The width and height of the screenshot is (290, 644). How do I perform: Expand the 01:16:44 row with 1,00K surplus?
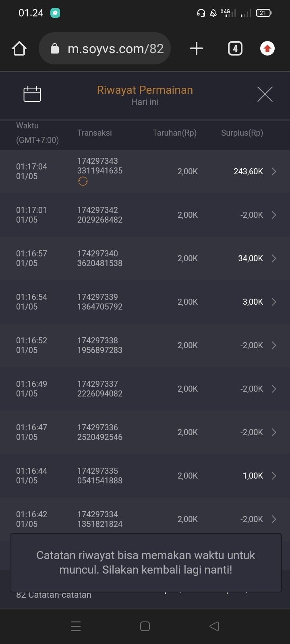click(274, 476)
